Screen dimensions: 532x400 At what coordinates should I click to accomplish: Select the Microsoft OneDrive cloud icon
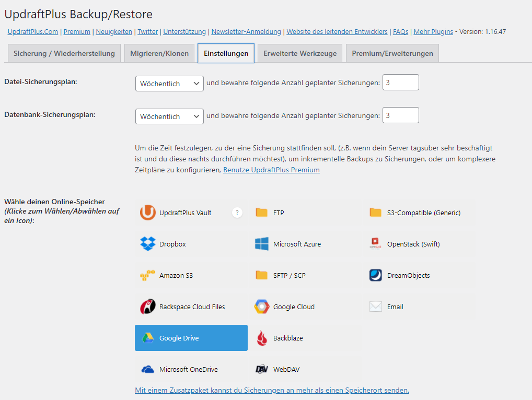[x=147, y=370]
